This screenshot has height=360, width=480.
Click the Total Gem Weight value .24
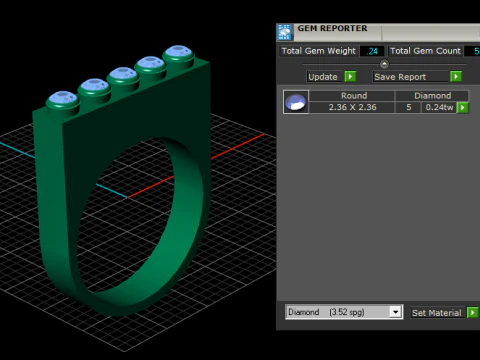(x=372, y=51)
